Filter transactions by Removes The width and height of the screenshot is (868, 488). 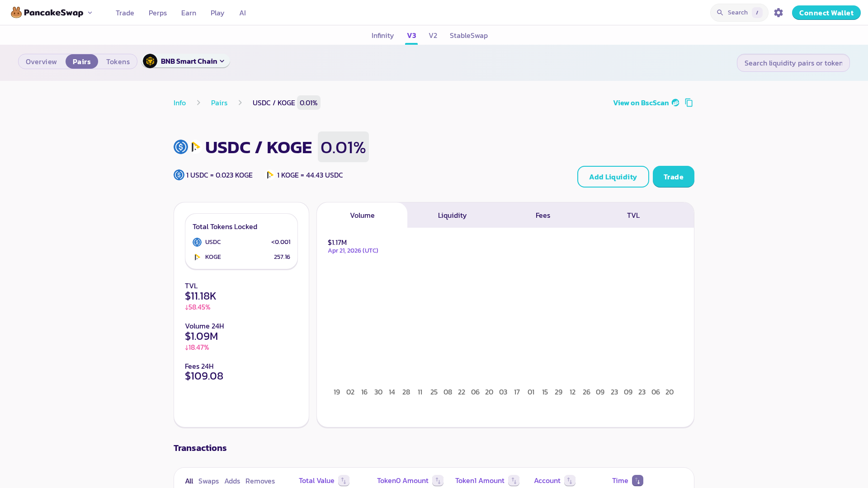click(x=260, y=481)
